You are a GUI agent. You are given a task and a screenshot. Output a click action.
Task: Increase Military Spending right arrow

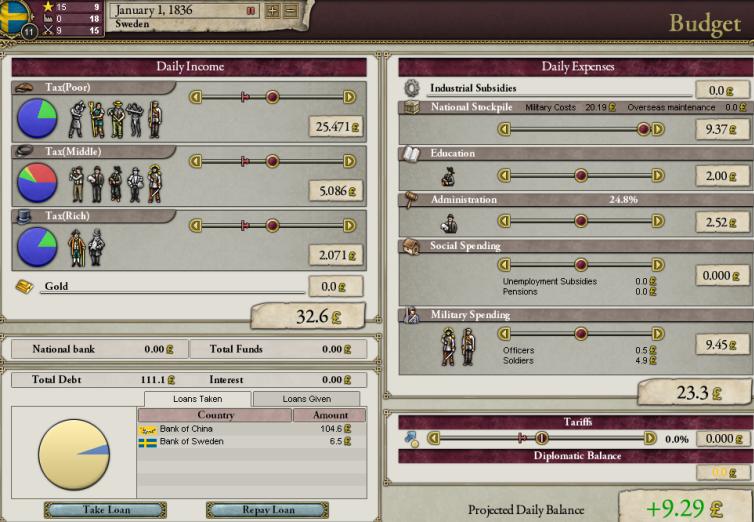click(658, 334)
